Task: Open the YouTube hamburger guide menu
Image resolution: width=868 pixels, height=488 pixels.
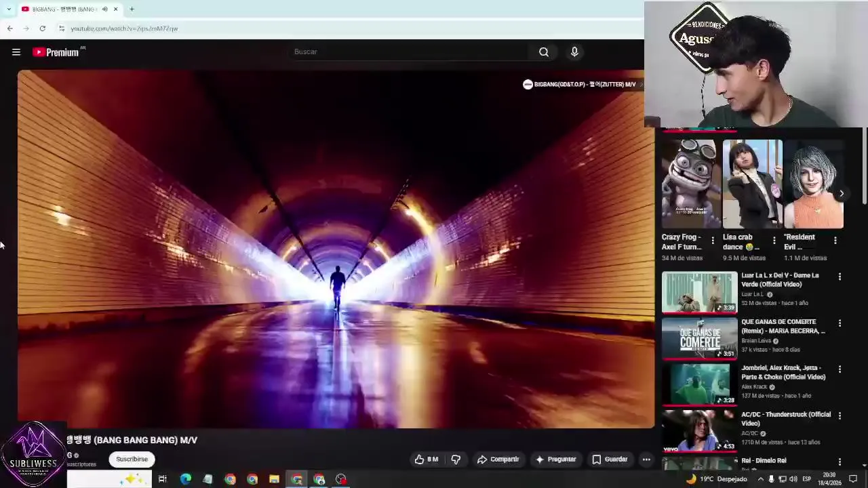Action: click(16, 52)
